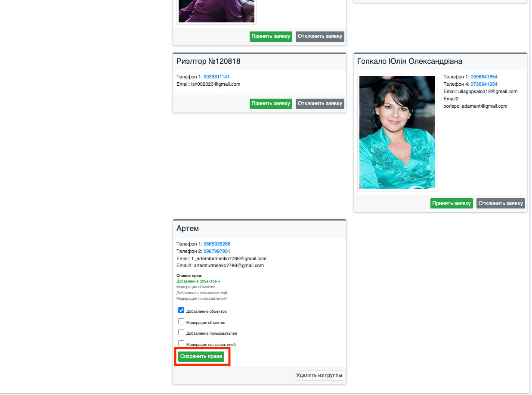Click Принять заявку in the topmost card
Image resolution: width=532 pixels, height=395 pixels.
(x=271, y=36)
